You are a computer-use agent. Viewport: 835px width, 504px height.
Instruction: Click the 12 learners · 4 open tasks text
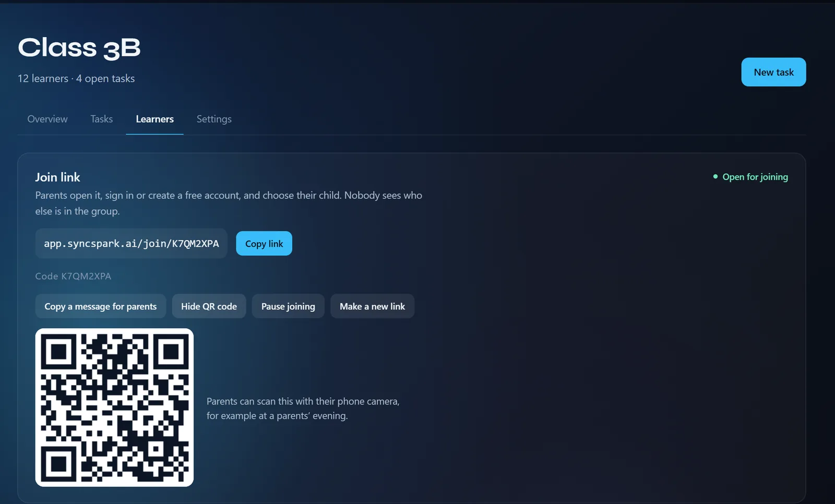click(76, 78)
